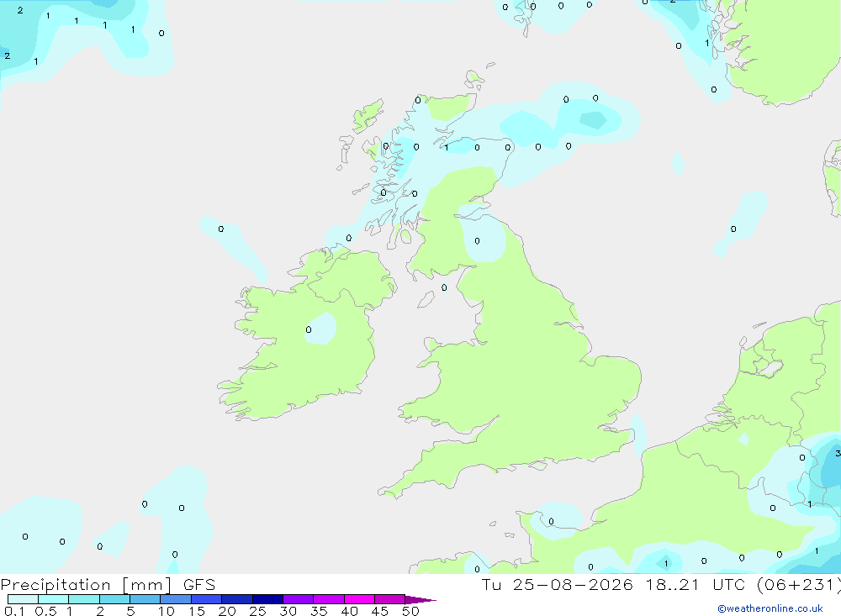Select the legend label '15'

(197, 611)
